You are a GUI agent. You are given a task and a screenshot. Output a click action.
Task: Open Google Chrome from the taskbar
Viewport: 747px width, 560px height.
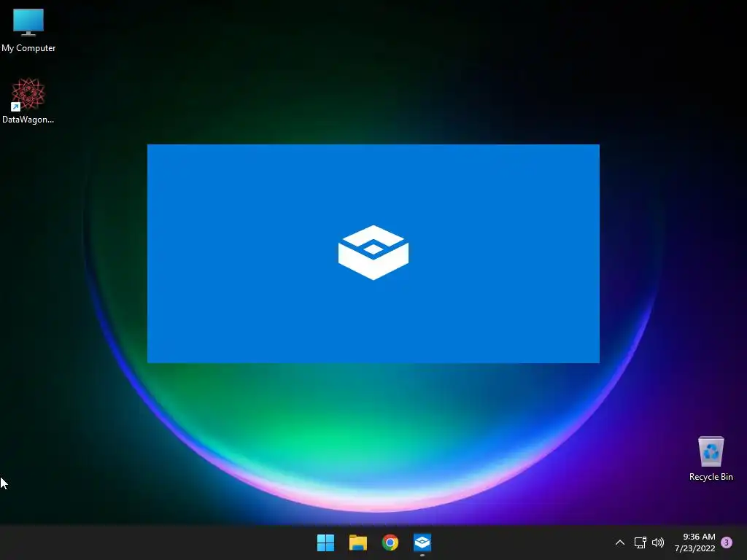click(390, 542)
